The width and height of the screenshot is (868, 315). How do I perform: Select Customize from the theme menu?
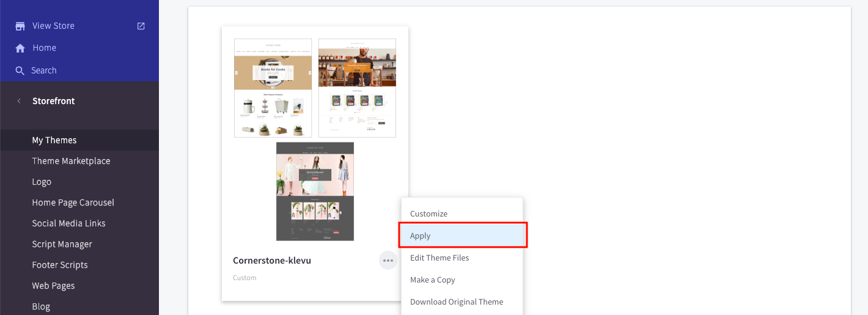click(x=428, y=213)
